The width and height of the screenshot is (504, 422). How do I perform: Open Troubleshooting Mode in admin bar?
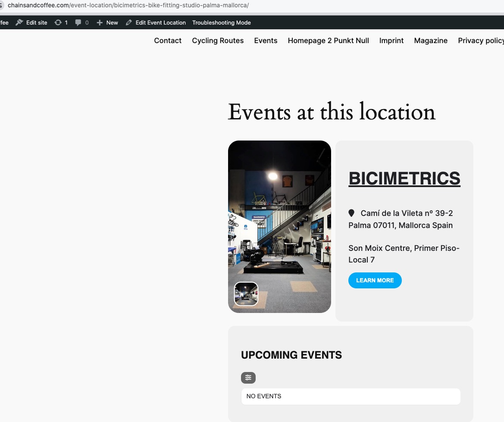(222, 22)
